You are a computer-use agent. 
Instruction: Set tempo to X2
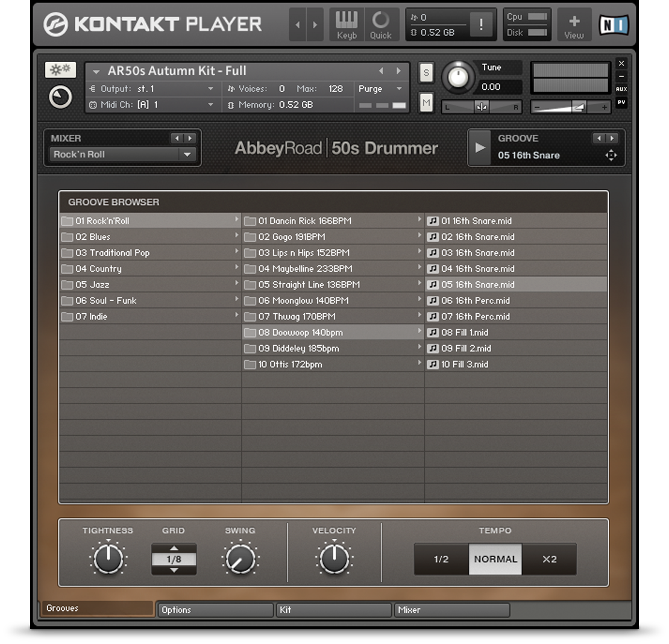click(x=550, y=559)
